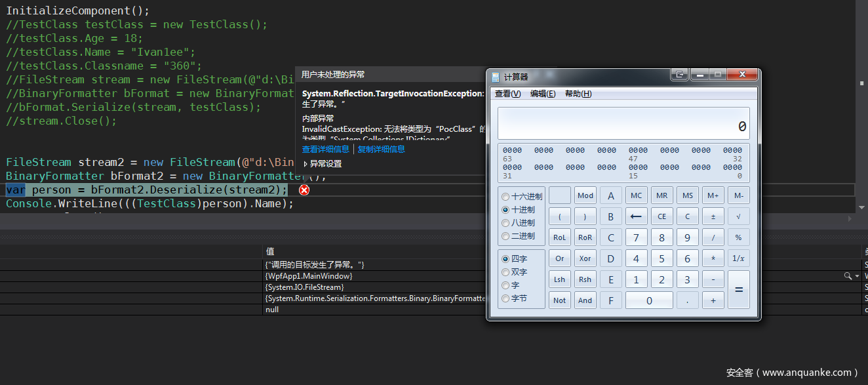The image size is (868, 385).
Task: Open the 帮助(H) calculator menu
Action: (x=578, y=94)
